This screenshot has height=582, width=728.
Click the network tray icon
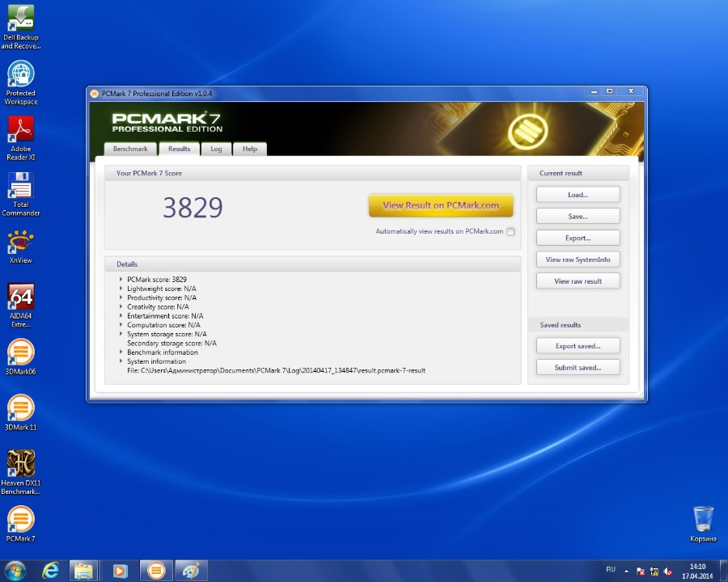click(x=654, y=571)
